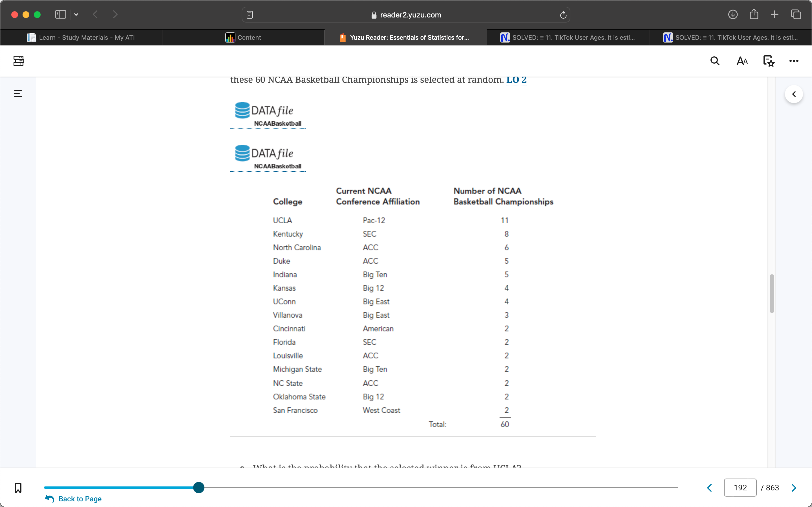The width and height of the screenshot is (812, 507).
Task: Open the three-dot more options menu
Action: click(794, 61)
